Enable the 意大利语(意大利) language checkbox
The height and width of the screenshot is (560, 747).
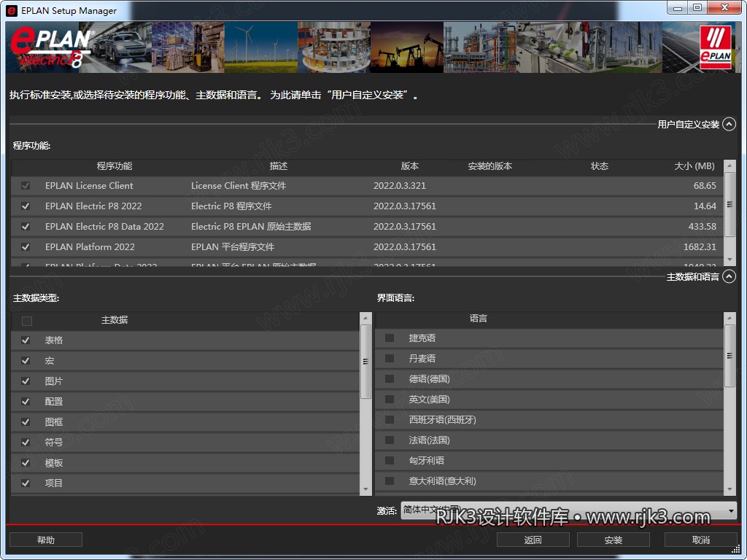pyautogui.click(x=390, y=481)
